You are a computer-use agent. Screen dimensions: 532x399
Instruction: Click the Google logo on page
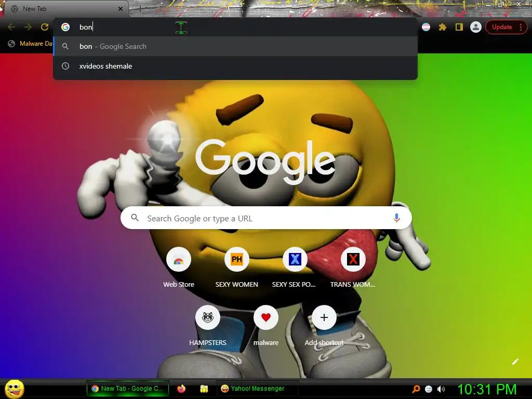pyautogui.click(x=265, y=162)
